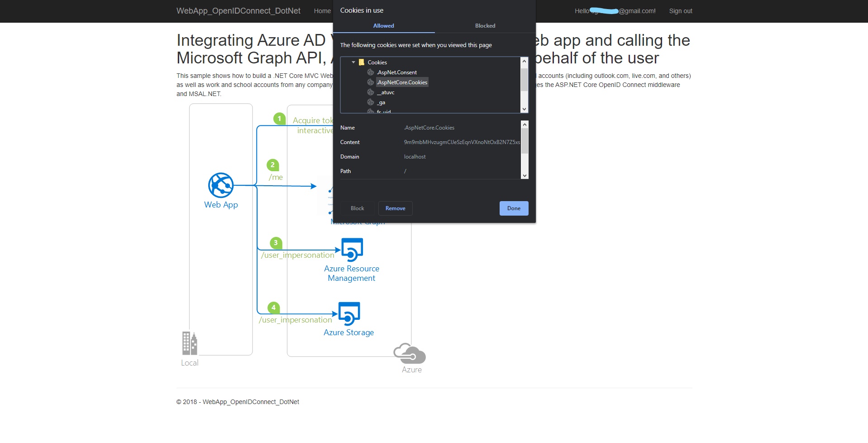The width and height of the screenshot is (868, 443).
Task: Switch to the Allowed tab
Action: click(x=383, y=26)
